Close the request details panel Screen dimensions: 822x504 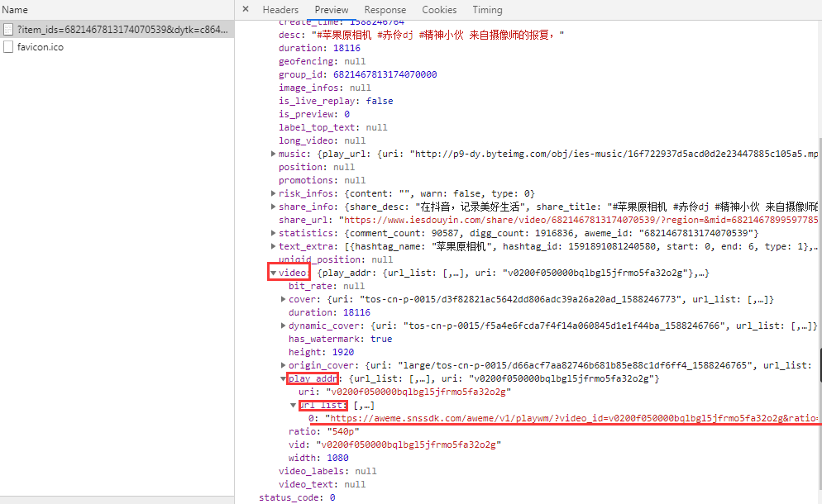tap(246, 9)
